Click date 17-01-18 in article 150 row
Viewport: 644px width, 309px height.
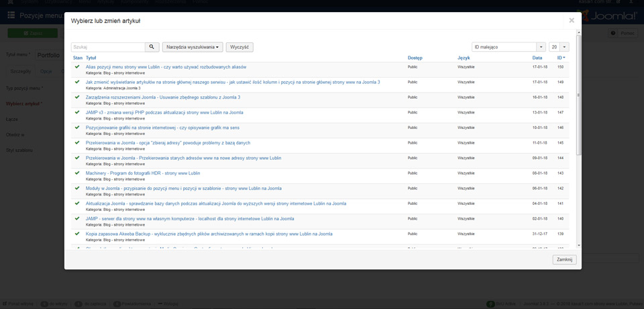[x=539, y=67]
